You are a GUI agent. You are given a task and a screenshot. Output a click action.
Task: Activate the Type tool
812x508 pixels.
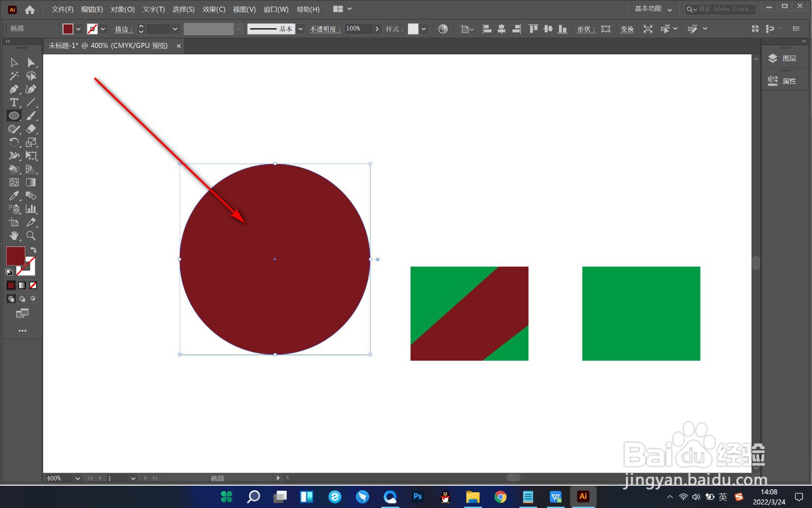[x=14, y=103]
